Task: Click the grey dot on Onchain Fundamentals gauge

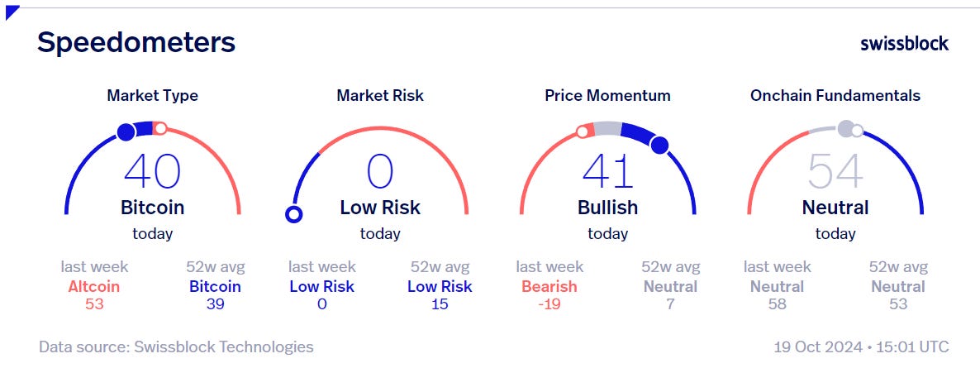Action: (845, 129)
